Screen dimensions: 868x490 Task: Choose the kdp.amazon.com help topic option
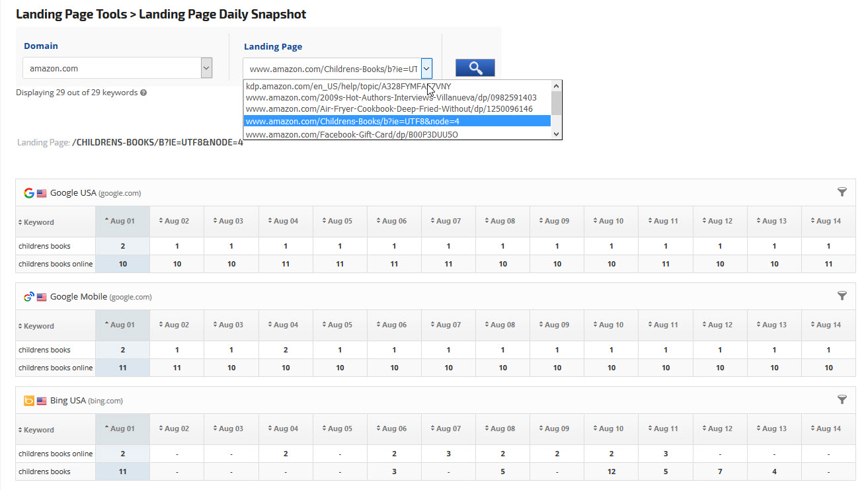tap(348, 86)
